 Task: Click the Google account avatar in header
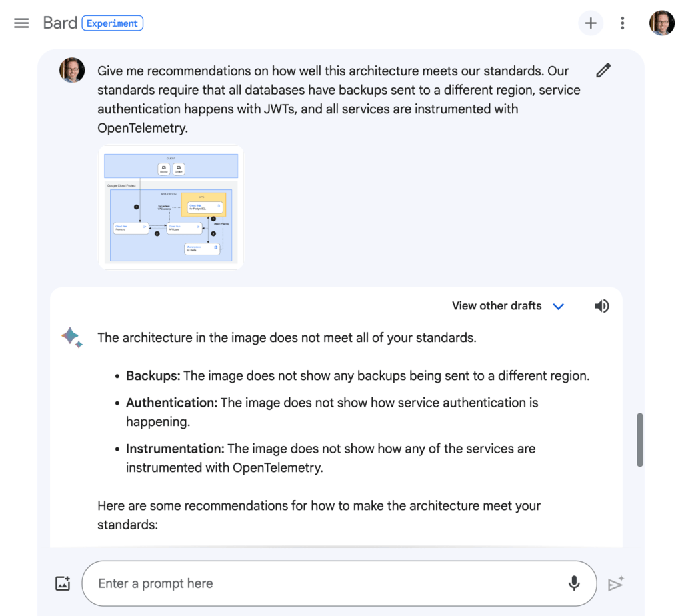(x=661, y=23)
